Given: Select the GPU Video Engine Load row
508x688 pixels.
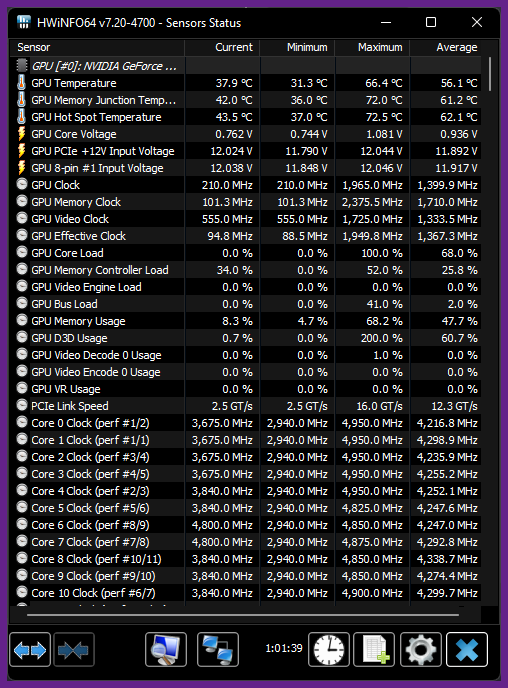Looking at the screenshot, I should pos(245,287).
